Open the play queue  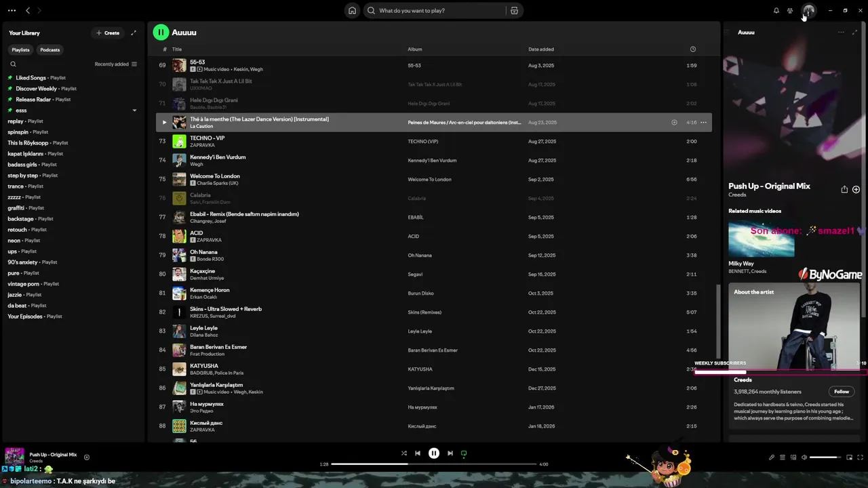[783, 457]
